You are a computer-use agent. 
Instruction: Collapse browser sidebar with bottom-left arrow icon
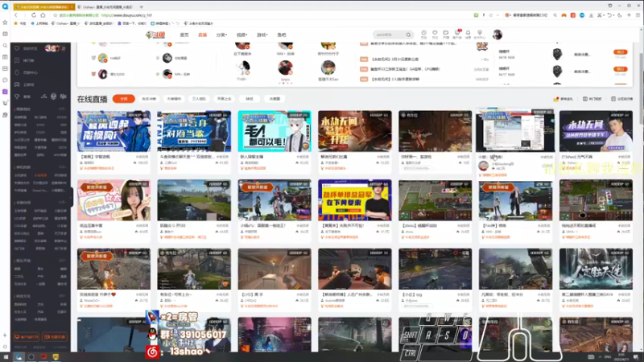point(5,347)
